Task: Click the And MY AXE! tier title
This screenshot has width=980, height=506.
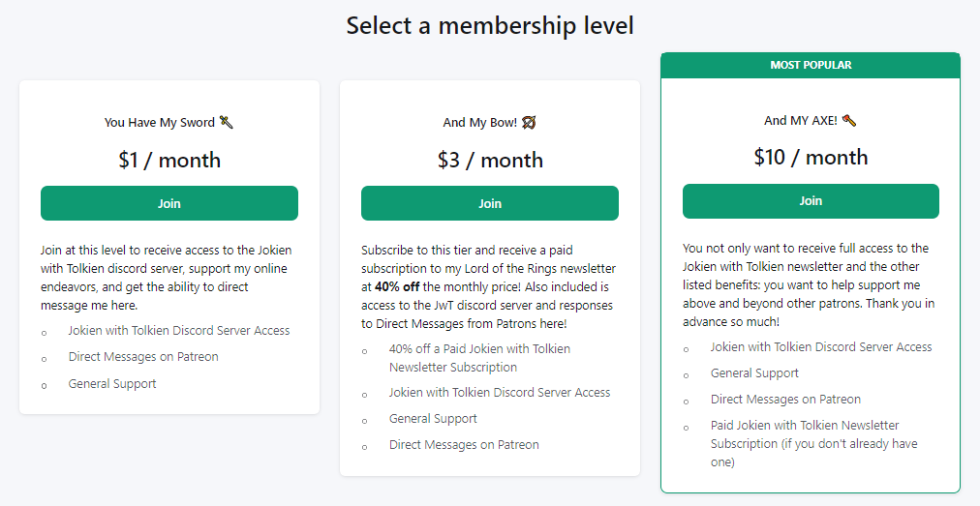Action: tap(800, 121)
